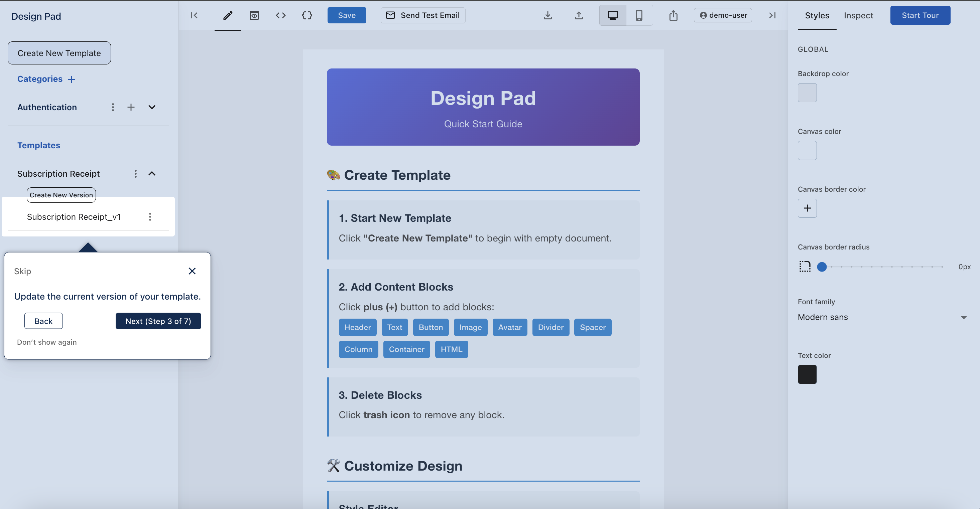The image size is (980, 509).
Task: Collapse the left sidebar with the arrow icon
Action: coord(194,15)
